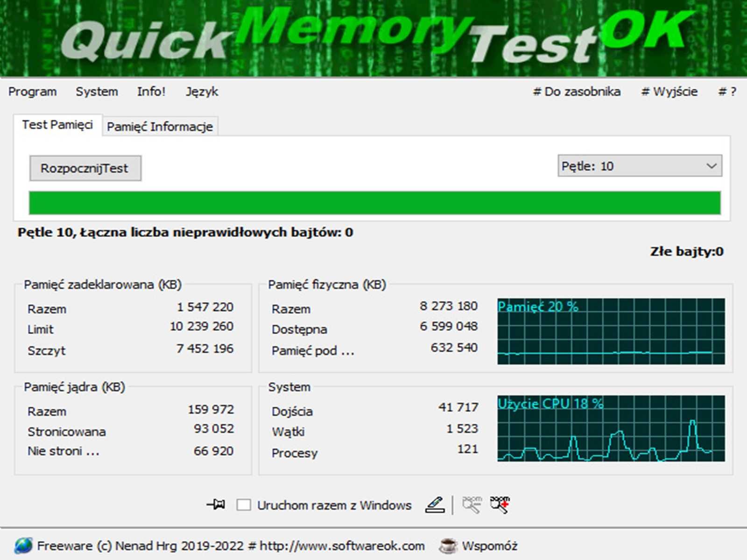Viewport: 747px width, 560px height.
Task: Click Dojścia value 41 717
Action: click(458, 407)
